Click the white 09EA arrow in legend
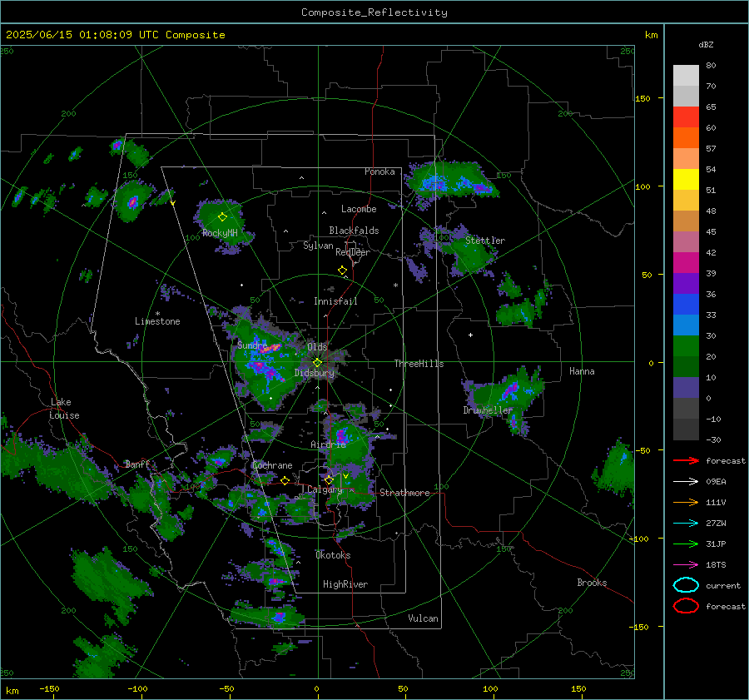 686,482
